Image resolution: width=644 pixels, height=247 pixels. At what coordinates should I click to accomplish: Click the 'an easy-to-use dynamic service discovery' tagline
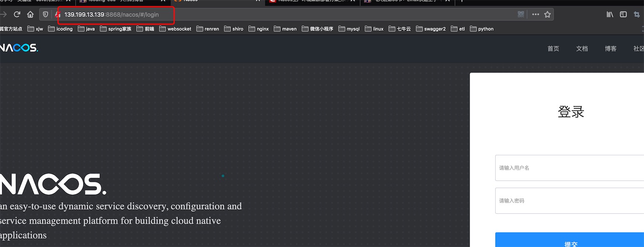121,220
